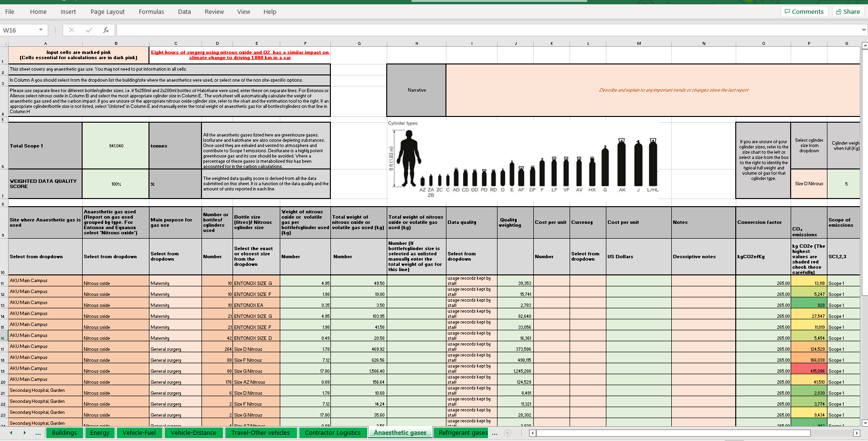868x441 pixels.
Task: Select the Size D Nitrous cylinder dropdown cell
Action: [x=809, y=184]
